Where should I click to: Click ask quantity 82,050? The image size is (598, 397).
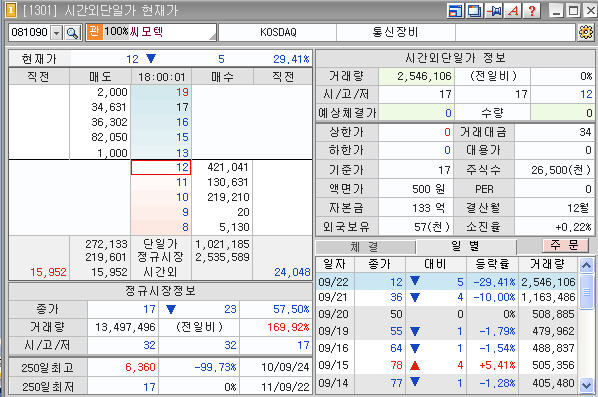pos(109,137)
